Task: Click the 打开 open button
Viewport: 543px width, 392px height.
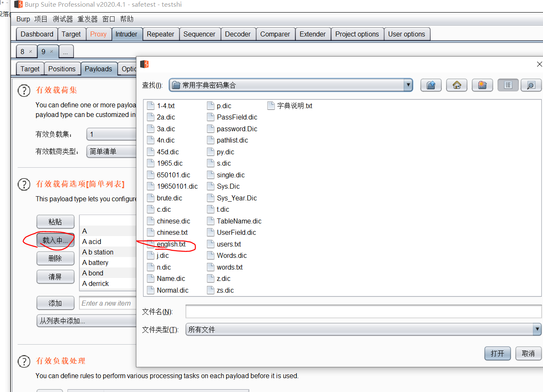Action: 497,353
